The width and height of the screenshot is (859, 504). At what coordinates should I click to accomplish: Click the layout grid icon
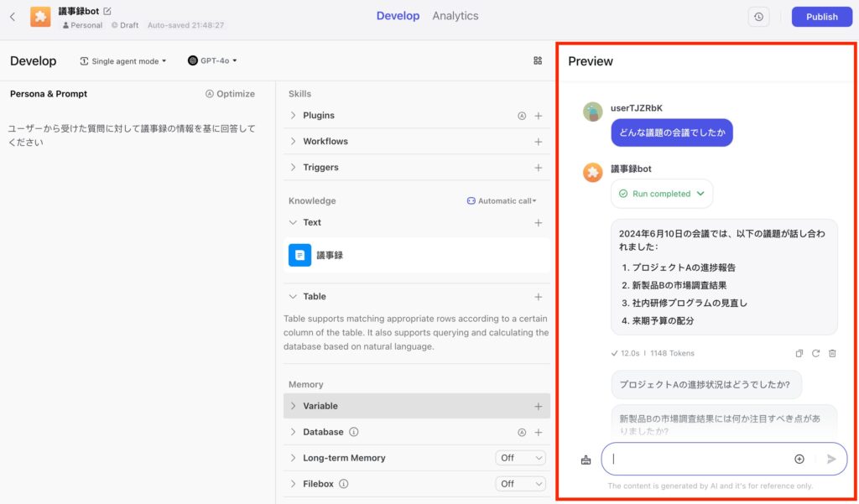538,61
